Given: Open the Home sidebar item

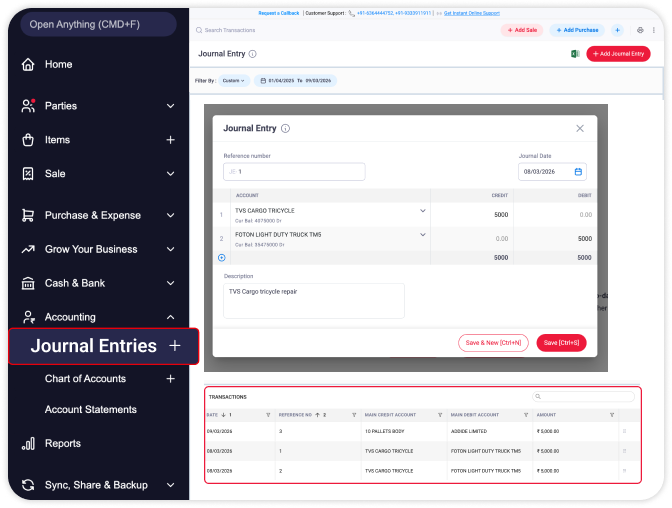Looking at the screenshot, I should 58,64.
